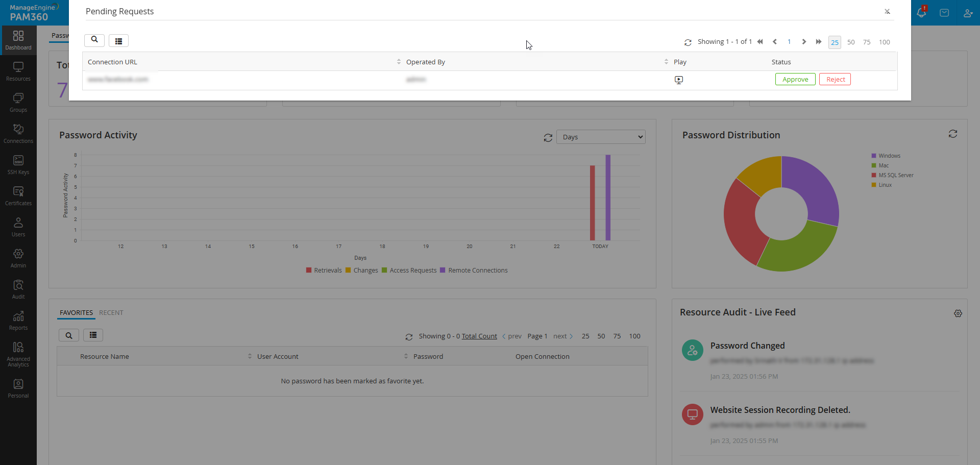Open the Dashboard sidebar section

18,41
